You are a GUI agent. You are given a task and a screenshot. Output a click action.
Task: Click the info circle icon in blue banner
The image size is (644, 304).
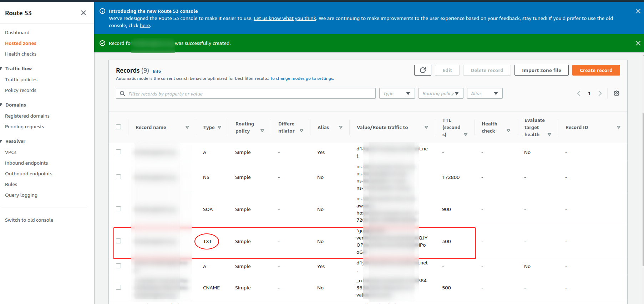pos(102,11)
